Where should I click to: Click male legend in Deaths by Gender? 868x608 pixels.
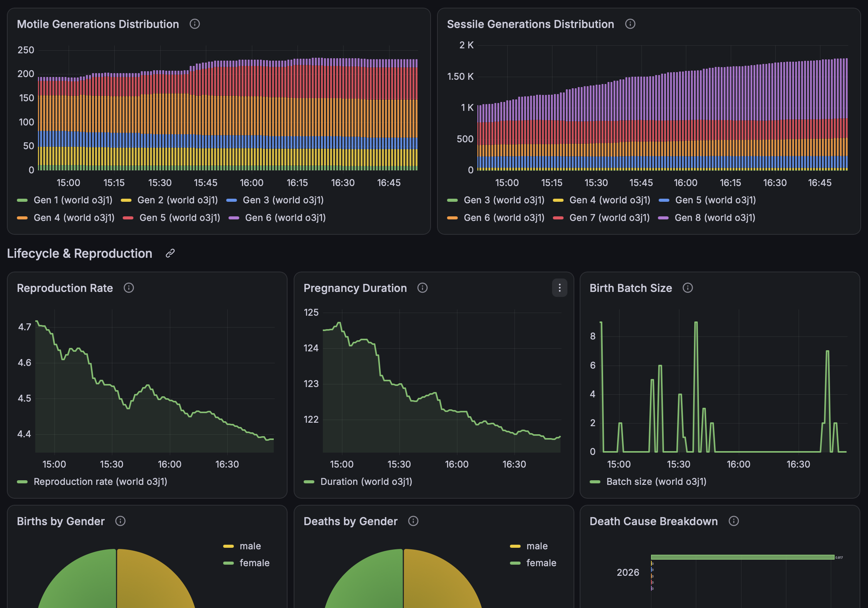(x=537, y=546)
